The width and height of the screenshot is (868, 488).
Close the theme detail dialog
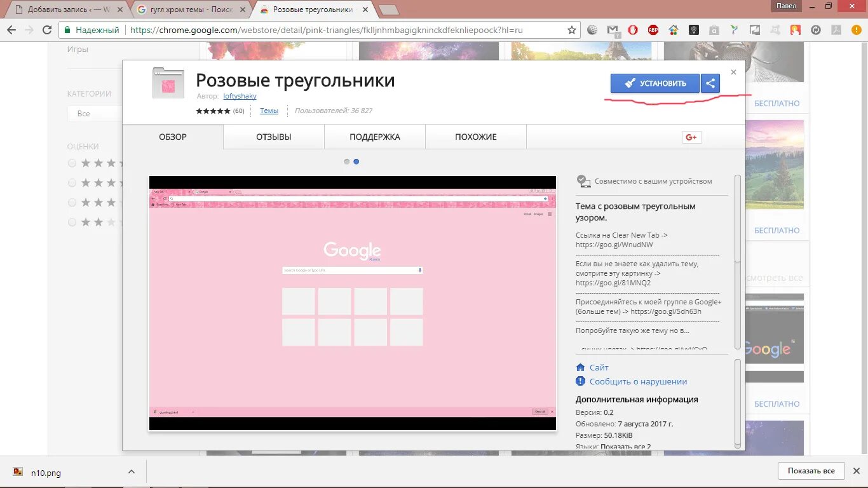click(733, 72)
